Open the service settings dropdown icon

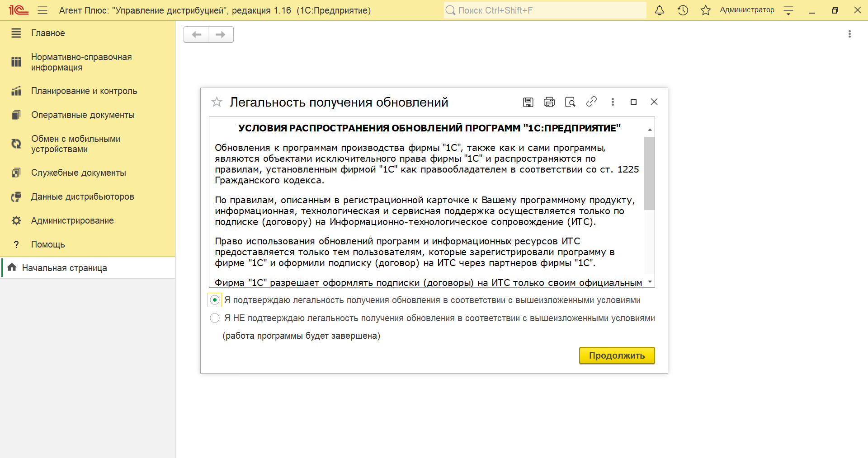(x=788, y=10)
